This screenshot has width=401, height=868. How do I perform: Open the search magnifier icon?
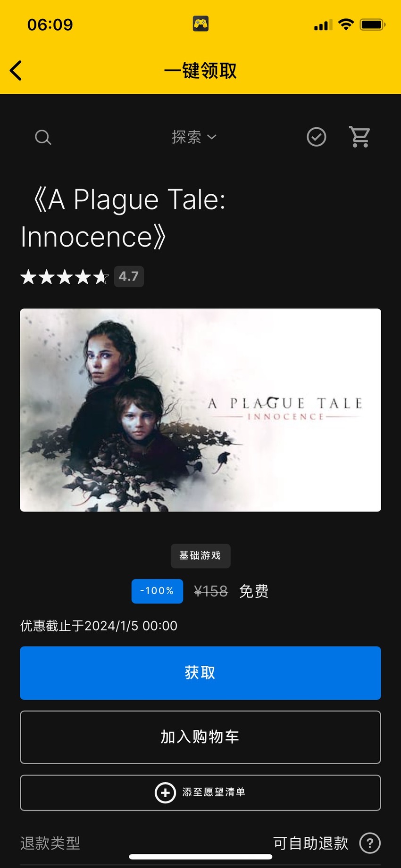click(x=43, y=137)
